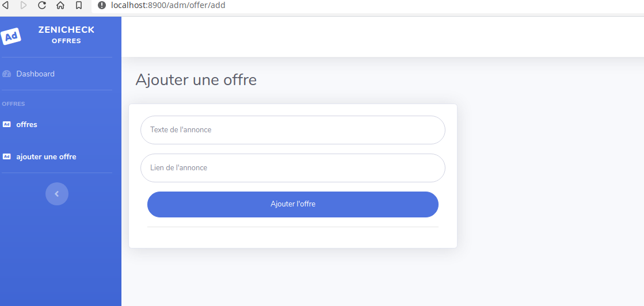The image size is (644, 306).
Task: Open site info warning icon in address bar
Action: point(102,5)
